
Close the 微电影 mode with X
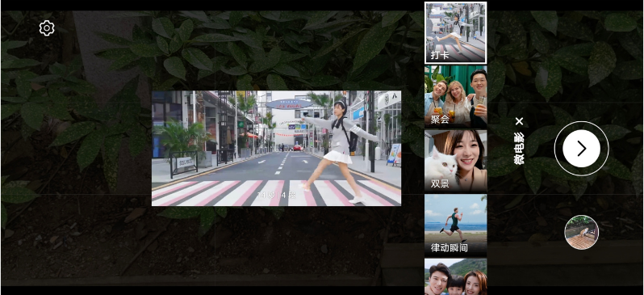[x=520, y=121]
